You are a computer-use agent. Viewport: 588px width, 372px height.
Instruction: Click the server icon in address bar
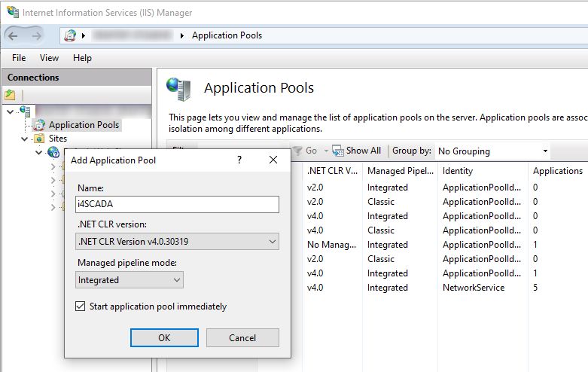pyautogui.click(x=71, y=35)
